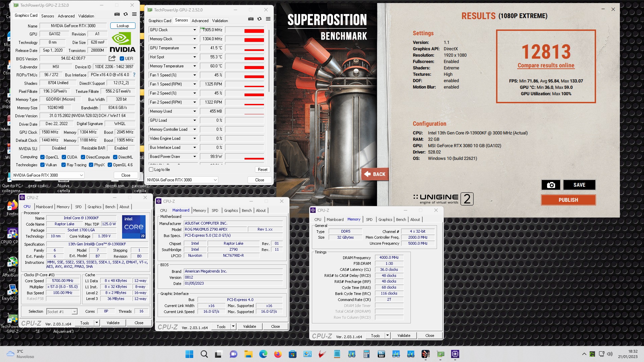Open Microsoft Edge from taskbar
Viewport: 644px width, 362px height.
pos(263,354)
